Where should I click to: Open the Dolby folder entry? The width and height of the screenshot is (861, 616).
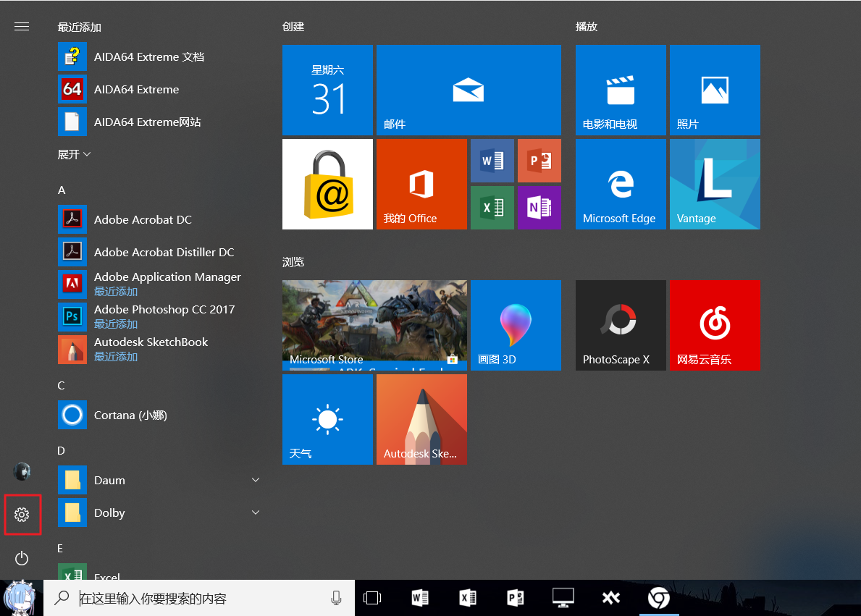159,512
